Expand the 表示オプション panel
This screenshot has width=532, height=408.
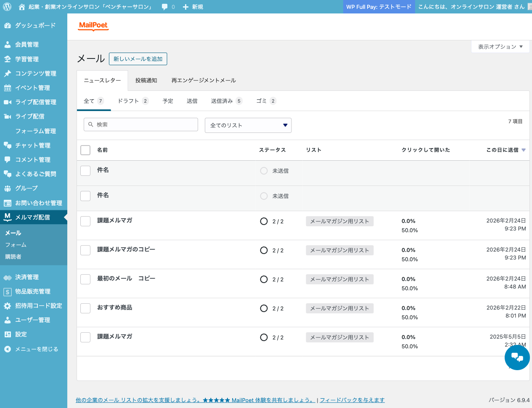click(500, 47)
